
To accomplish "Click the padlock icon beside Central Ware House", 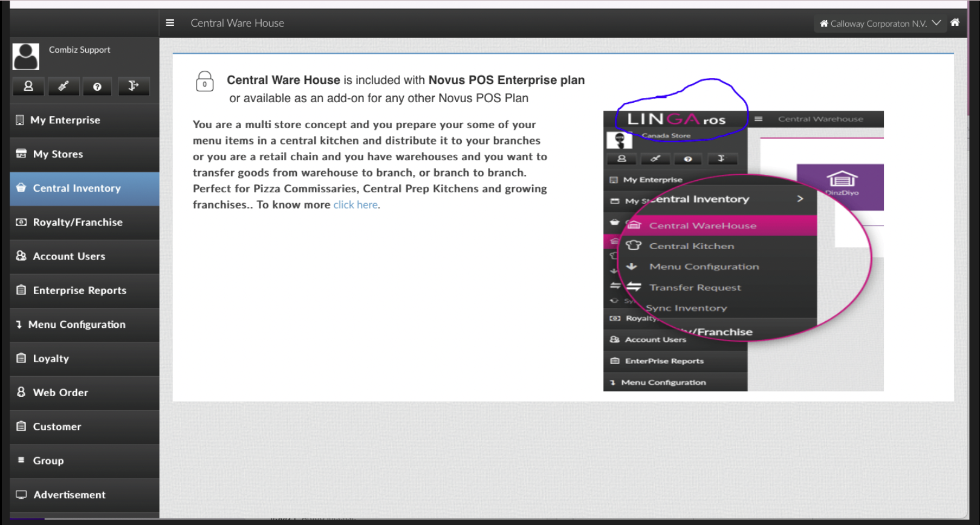I will [x=204, y=82].
